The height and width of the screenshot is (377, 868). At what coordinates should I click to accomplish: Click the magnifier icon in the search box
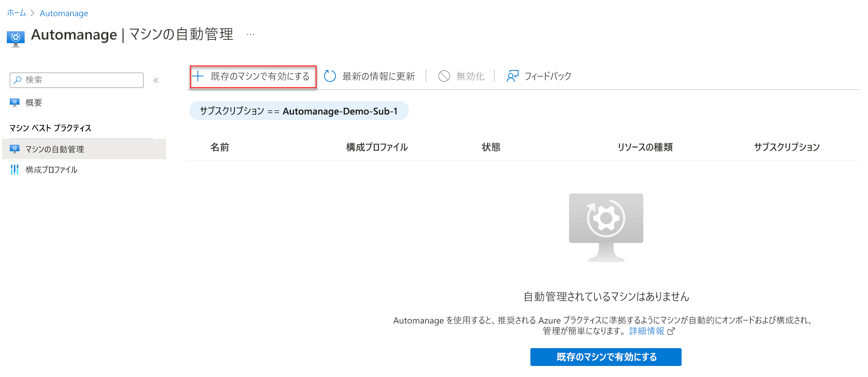click(x=17, y=80)
